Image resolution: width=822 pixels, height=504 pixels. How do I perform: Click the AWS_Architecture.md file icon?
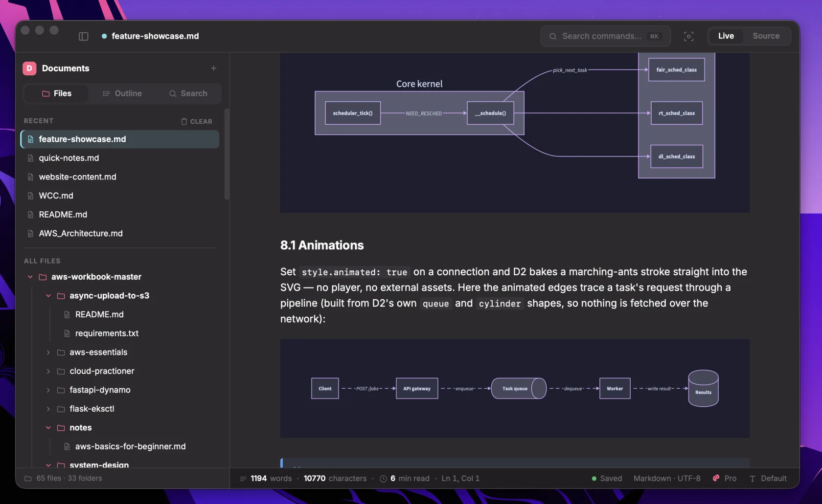30,234
